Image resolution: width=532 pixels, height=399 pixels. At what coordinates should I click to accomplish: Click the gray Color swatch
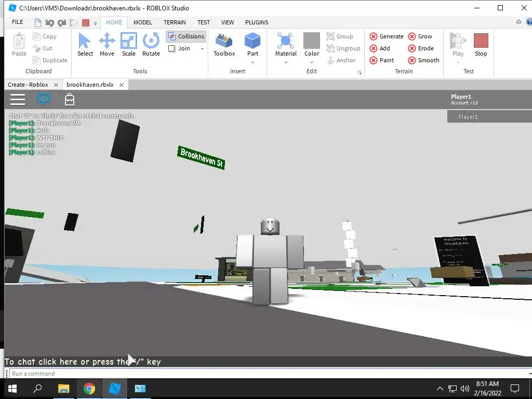click(x=312, y=41)
